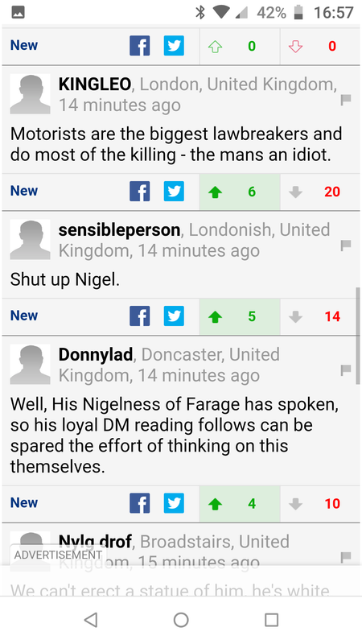362x644 pixels.
Task: Tap the New label under Donnylad's comment
Action: (24, 502)
